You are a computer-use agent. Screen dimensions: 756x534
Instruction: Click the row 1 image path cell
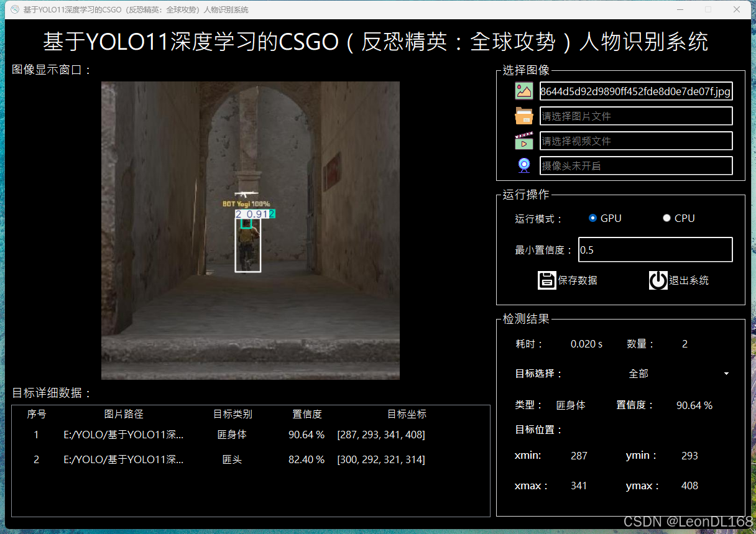point(124,435)
